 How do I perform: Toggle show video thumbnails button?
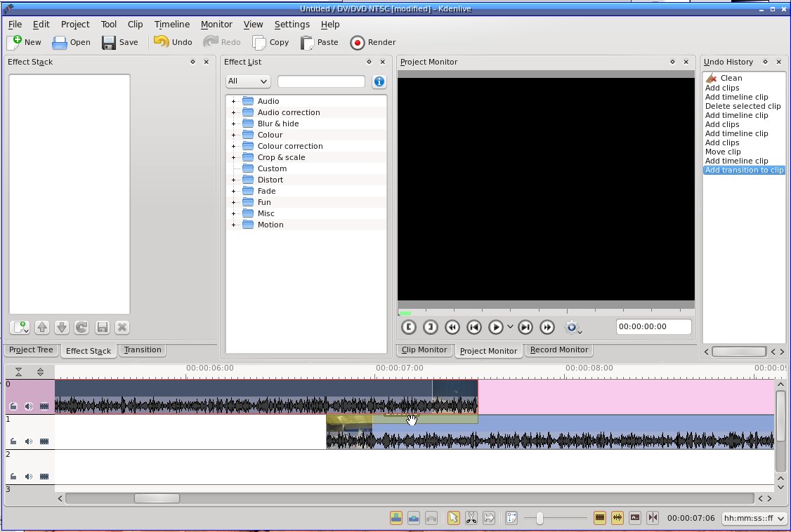pos(600,517)
